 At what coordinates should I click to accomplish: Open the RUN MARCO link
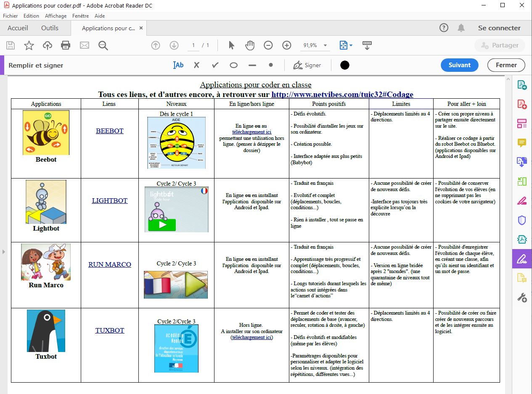click(x=110, y=265)
